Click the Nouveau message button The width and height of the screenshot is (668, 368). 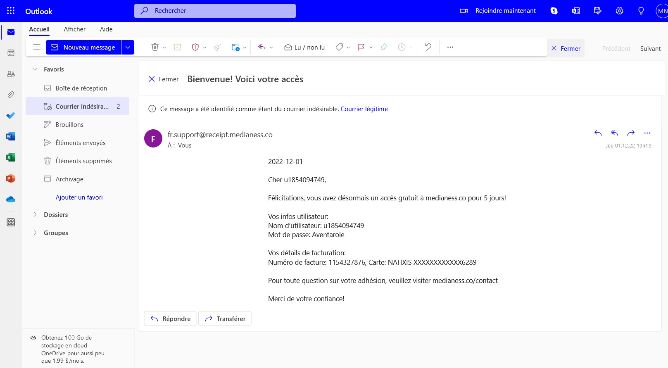coord(84,47)
